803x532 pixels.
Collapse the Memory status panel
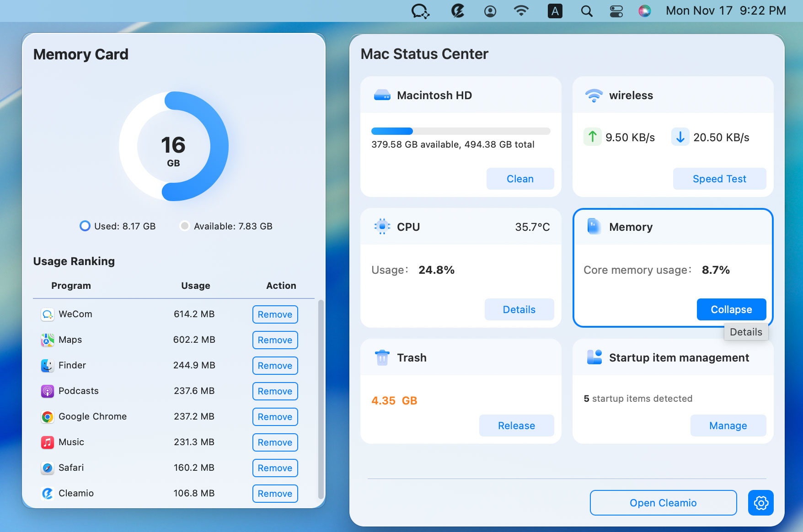(731, 309)
